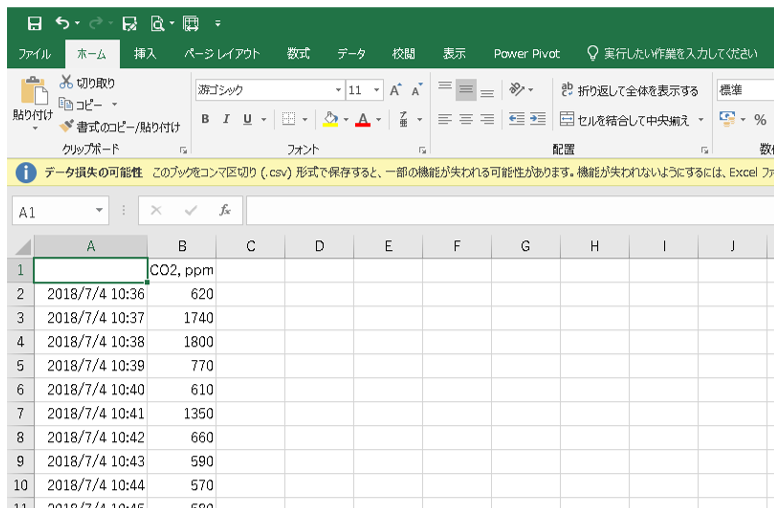Click phonetic guide (furigana) icon
The width and height of the screenshot is (778, 508).
(404, 119)
